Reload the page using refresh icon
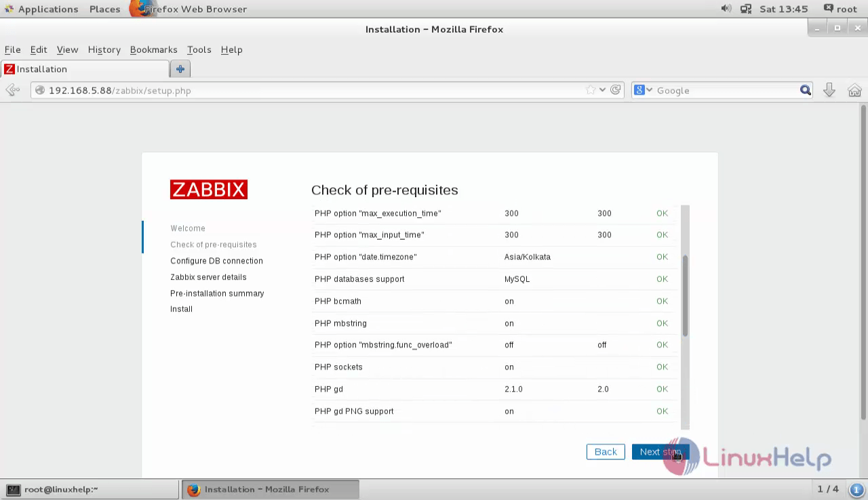 coord(616,90)
